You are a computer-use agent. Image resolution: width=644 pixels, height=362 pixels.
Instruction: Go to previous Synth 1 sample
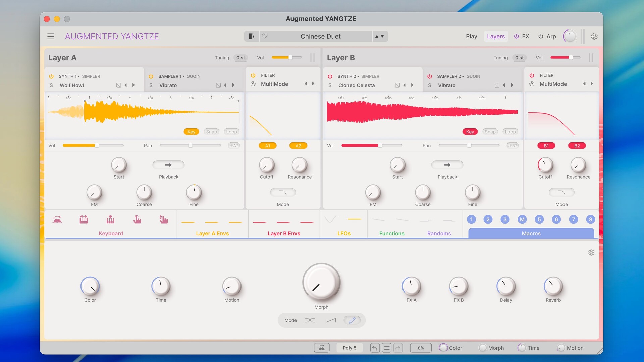(126, 85)
